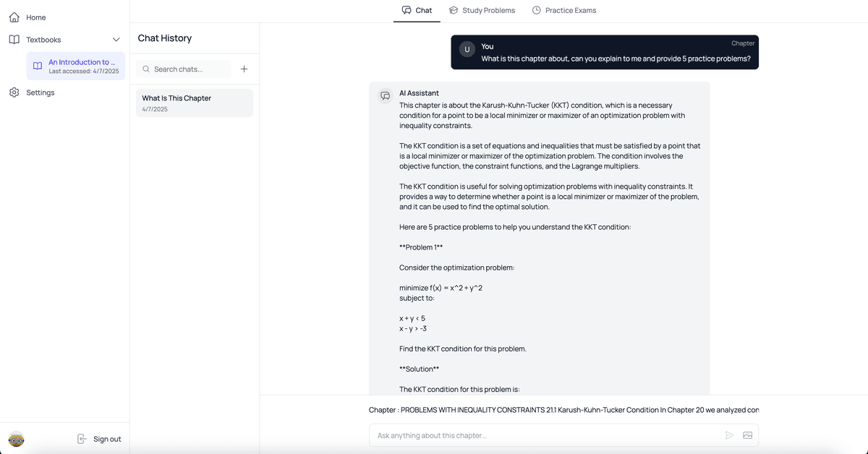This screenshot has height=454, width=868.
Task: Click the send arrow icon
Action: [x=729, y=435]
